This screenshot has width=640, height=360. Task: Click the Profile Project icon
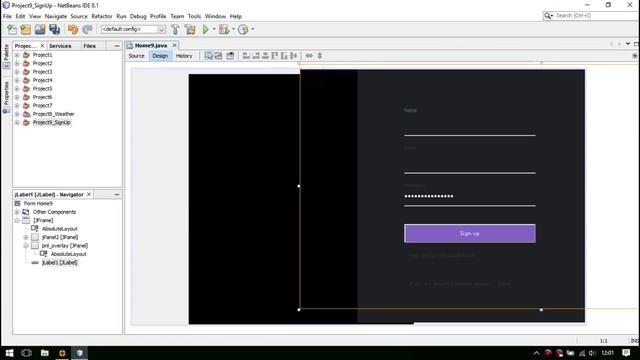point(243,29)
